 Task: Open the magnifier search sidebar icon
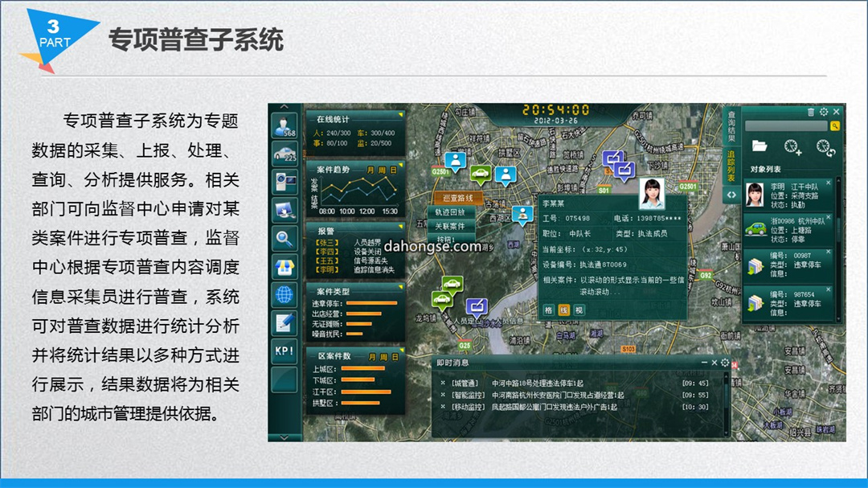pyautogui.click(x=285, y=238)
